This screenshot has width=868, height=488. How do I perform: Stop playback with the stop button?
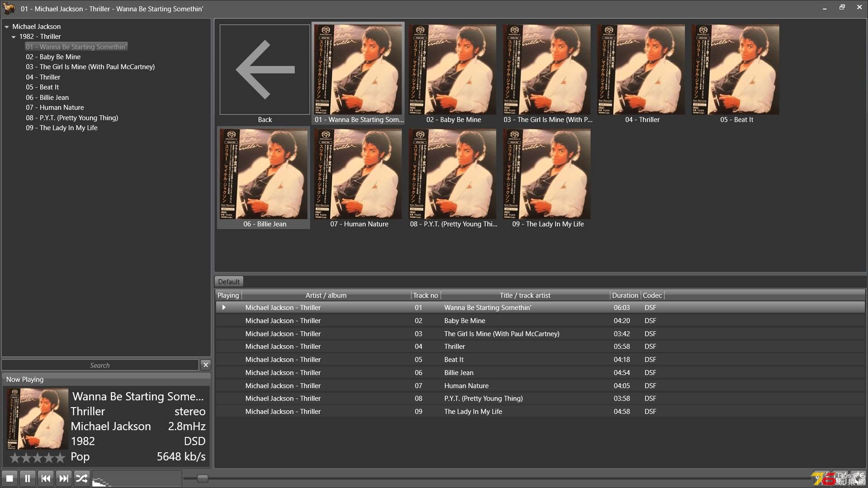[9, 478]
